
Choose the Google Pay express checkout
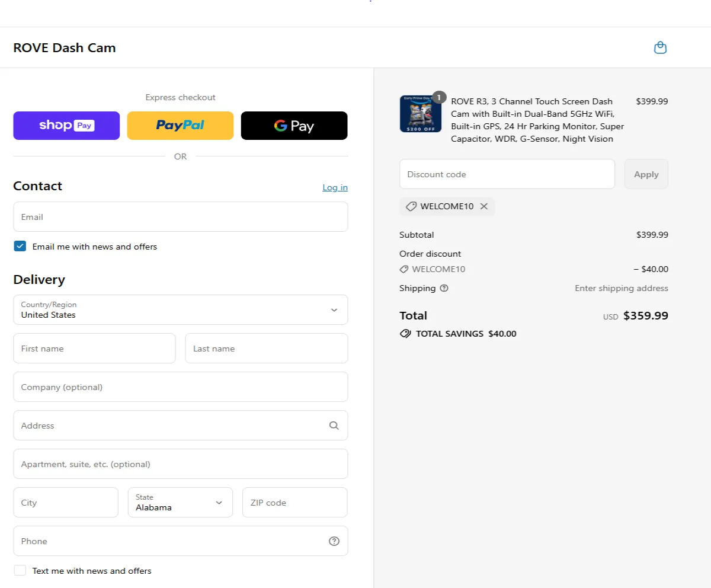click(294, 126)
